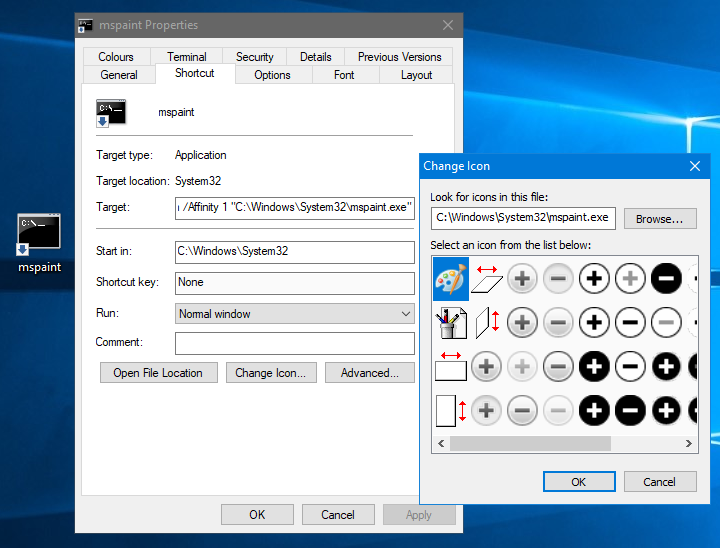This screenshot has height=548, width=720.
Task: Choose the horizontal resize rectangle icon
Action: tap(451, 367)
